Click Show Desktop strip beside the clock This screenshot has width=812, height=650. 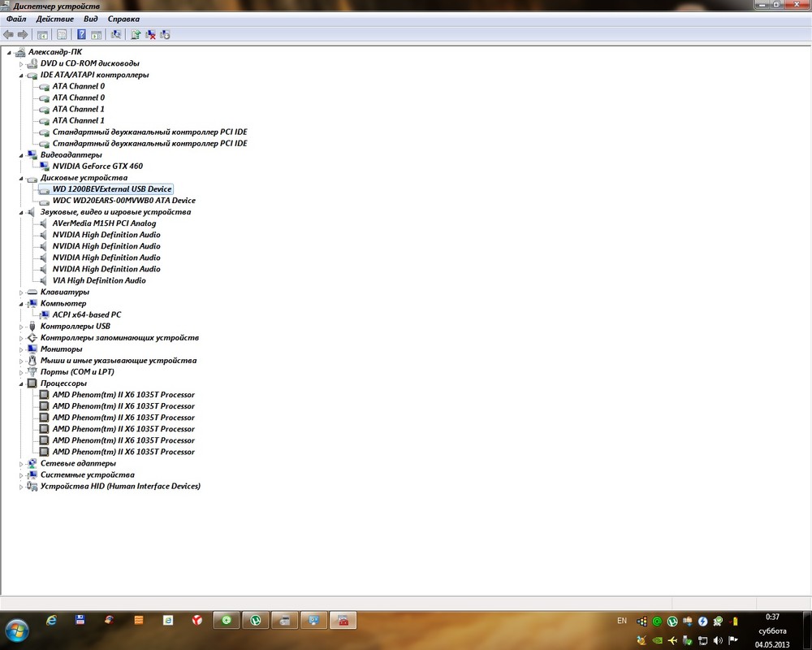(x=807, y=630)
